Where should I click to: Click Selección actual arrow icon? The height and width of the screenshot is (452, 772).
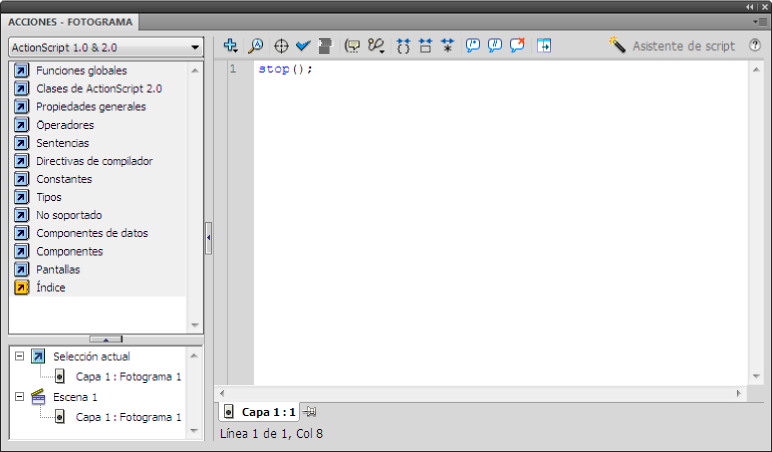[38, 355]
